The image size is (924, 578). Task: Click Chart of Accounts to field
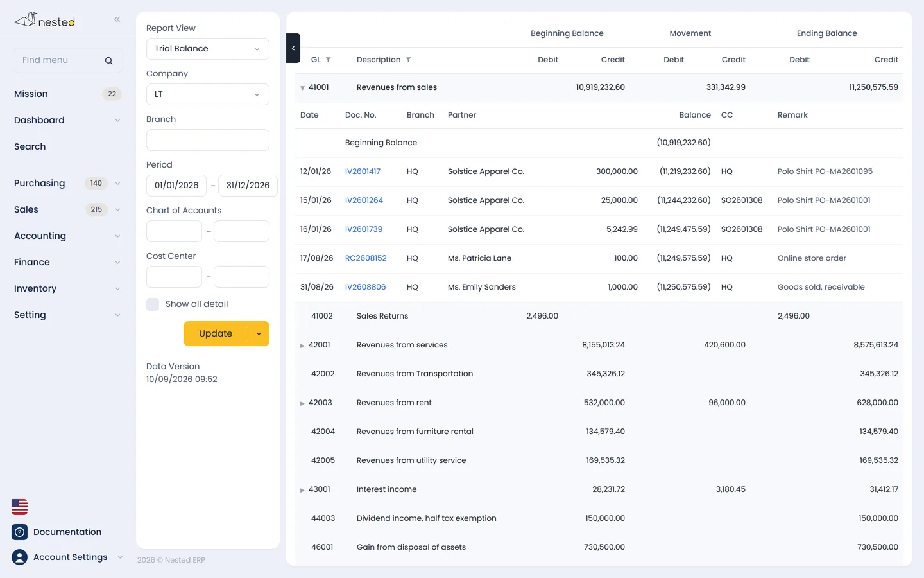[x=241, y=231]
